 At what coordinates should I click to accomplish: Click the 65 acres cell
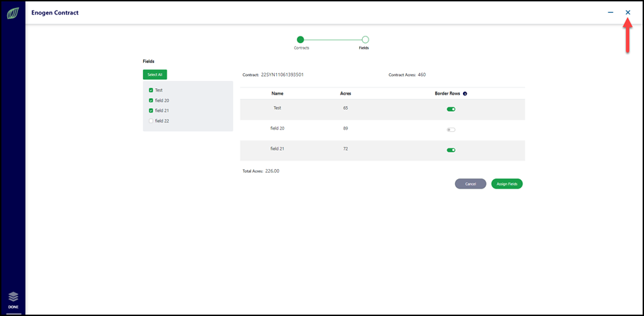click(x=346, y=107)
